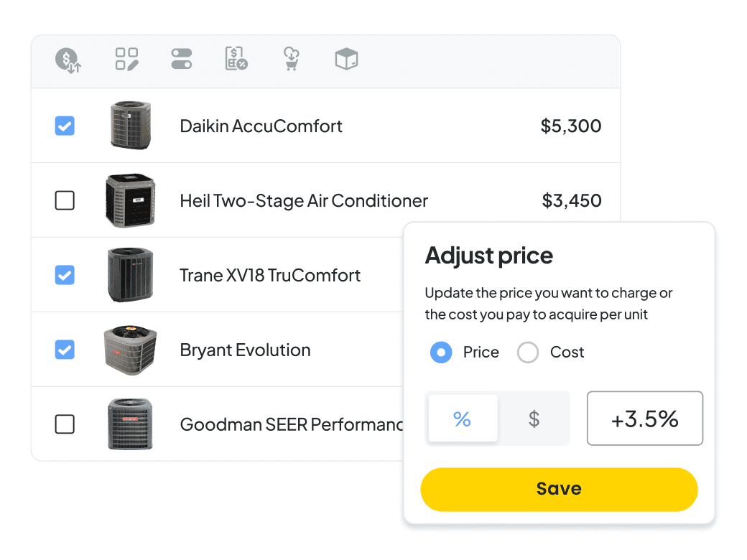747x560 pixels.
Task: Check the Heil Two-Stage Air Conditioner checkbox
Action: point(65,200)
